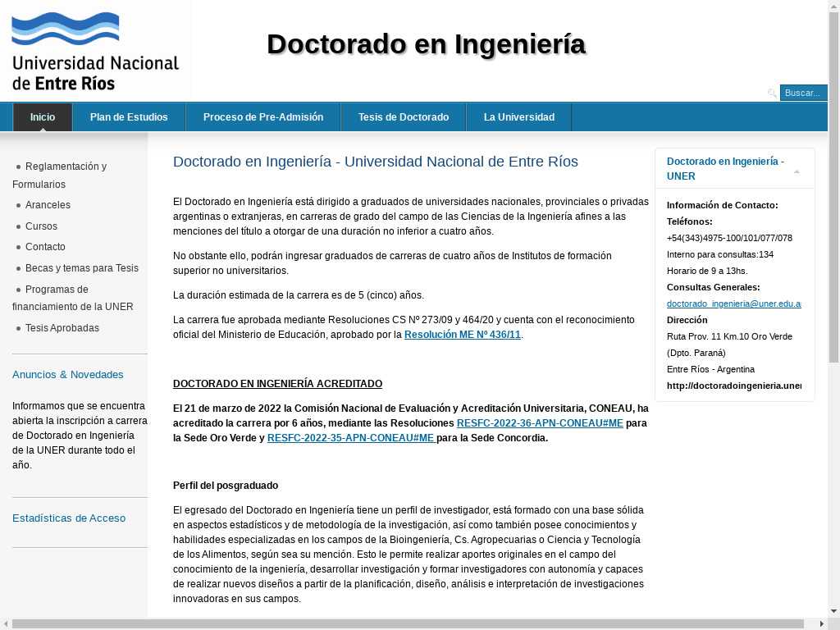Click the Estadísticas de Acceso heading
The width and height of the screenshot is (840, 630).
tap(69, 518)
